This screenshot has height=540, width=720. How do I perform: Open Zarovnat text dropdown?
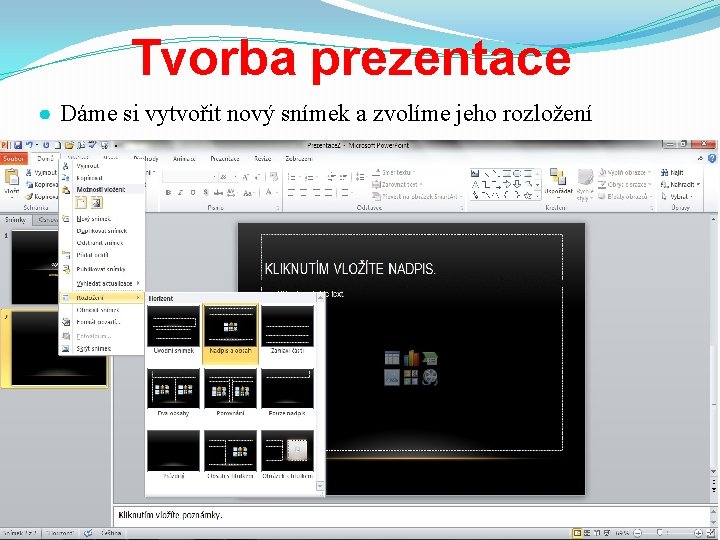[x=397, y=184]
